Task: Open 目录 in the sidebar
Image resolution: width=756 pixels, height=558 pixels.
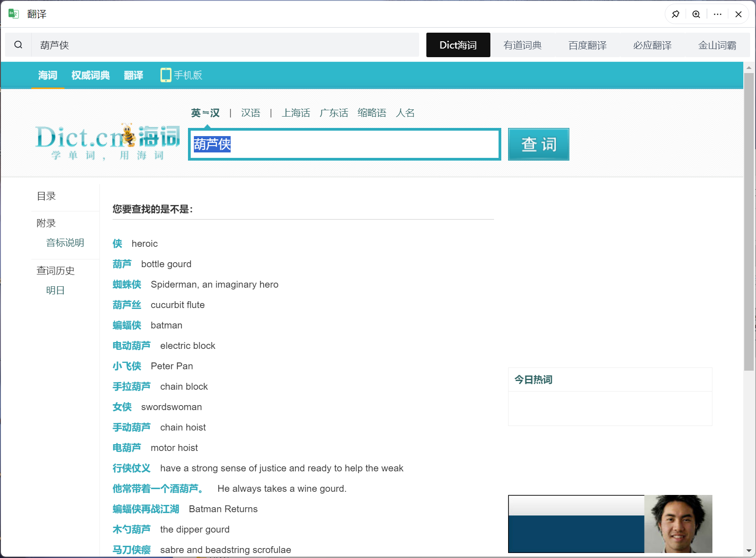Action: point(46,196)
